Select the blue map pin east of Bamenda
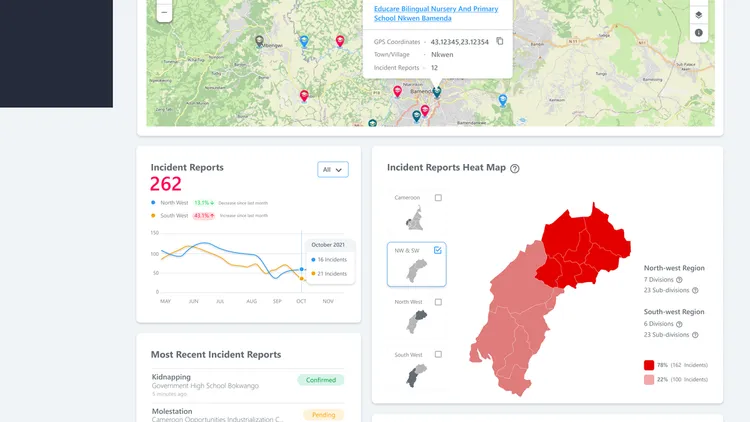 coord(502,100)
